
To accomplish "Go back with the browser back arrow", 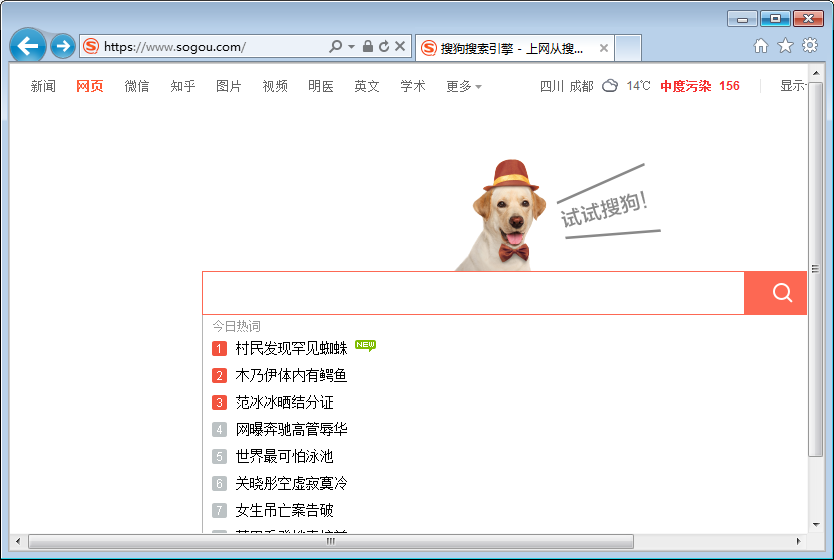I will click(x=28, y=46).
